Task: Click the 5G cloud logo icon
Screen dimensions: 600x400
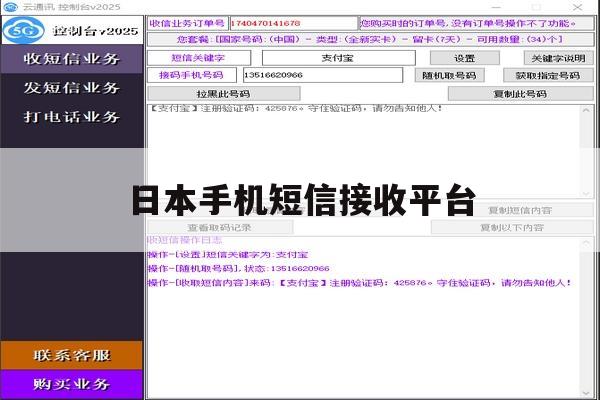Action: tap(24, 30)
